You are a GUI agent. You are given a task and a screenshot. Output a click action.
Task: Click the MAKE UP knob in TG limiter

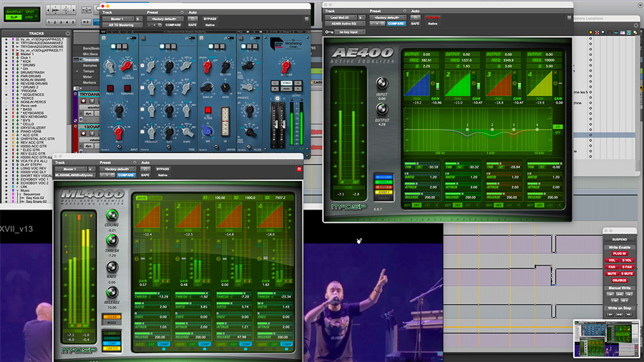[208, 87]
